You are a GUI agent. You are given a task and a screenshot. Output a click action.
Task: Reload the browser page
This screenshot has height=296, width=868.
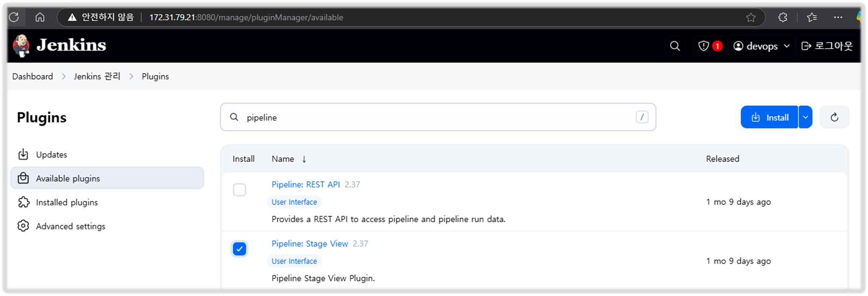point(14,17)
